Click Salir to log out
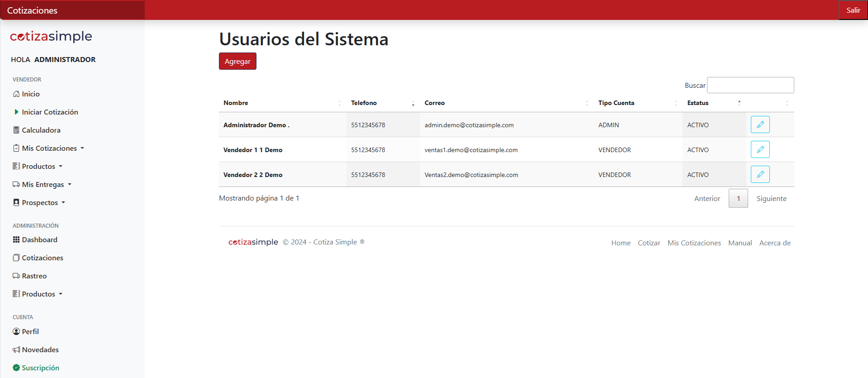Screen dimensions: 868x378 pos(853,10)
